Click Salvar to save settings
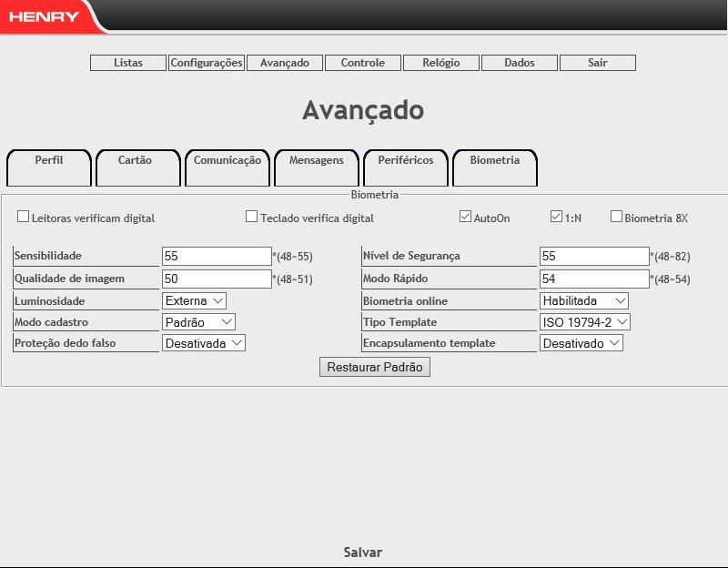Screen dimensions: 728x568 [x=363, y=553]
